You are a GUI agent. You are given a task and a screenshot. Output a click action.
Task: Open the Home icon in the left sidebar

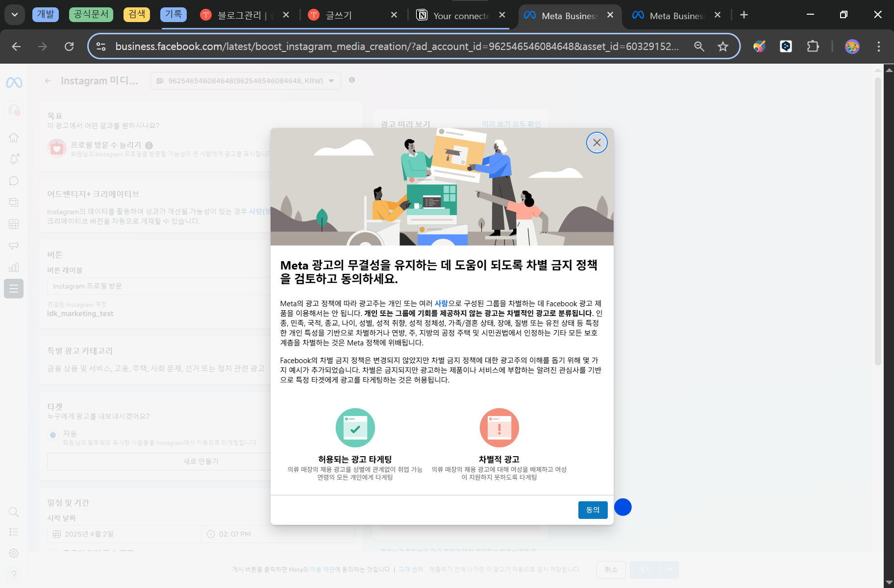coord(14,138)
